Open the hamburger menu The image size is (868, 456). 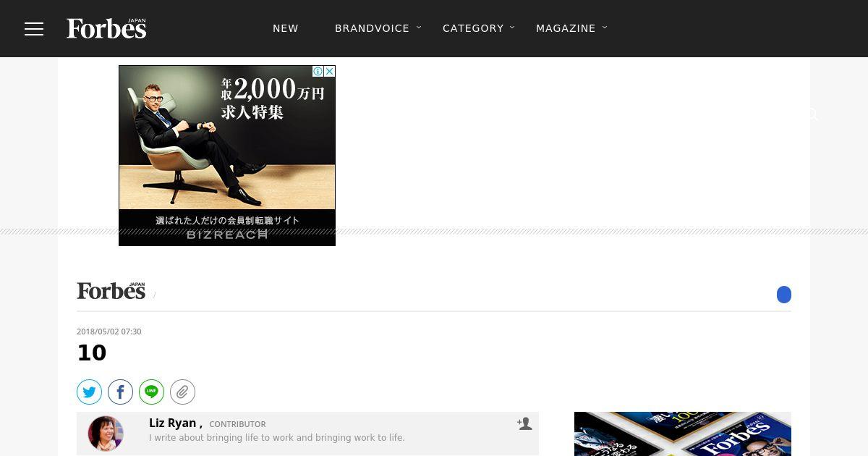(x=34, y=29)
